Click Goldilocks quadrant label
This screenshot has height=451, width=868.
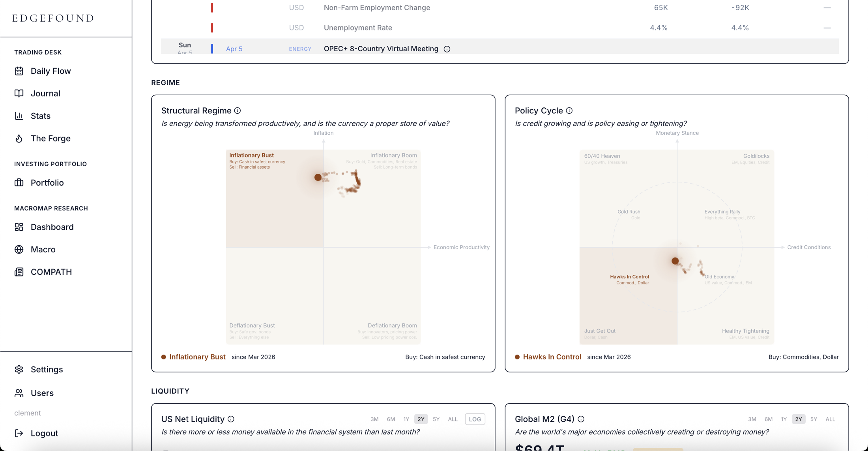756,156
